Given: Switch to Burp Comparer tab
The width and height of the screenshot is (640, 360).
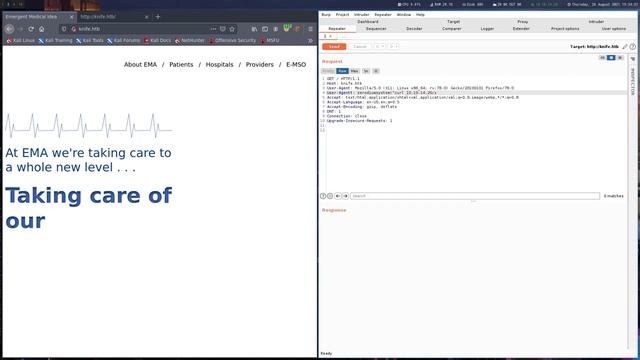Looking at the screenshot, I should 451,29.
